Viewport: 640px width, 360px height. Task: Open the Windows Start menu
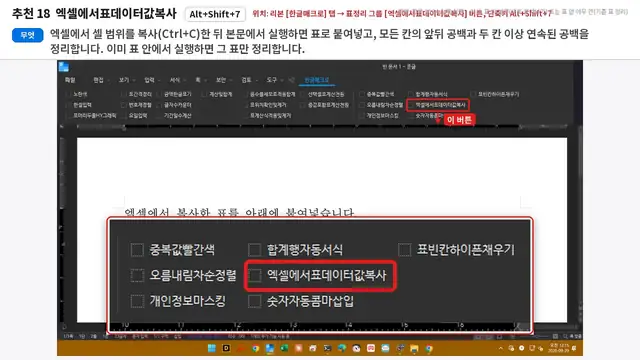click(212, 348)
